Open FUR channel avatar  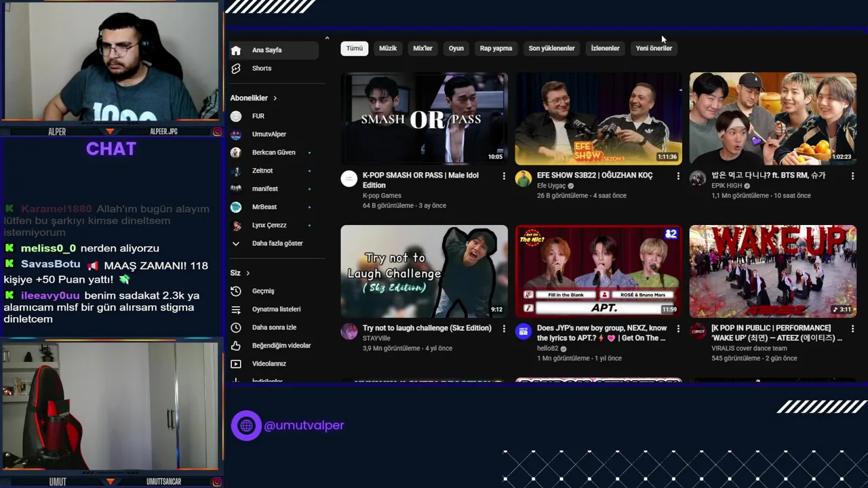pos(236,116)
